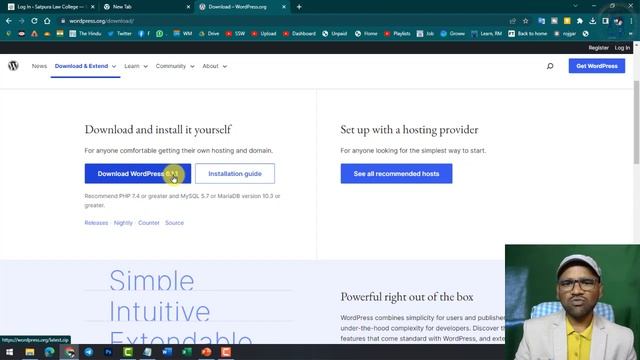Open the Back to home bookmark
Viewport: 640px width, 360px height.
click(x=527, y=33)
